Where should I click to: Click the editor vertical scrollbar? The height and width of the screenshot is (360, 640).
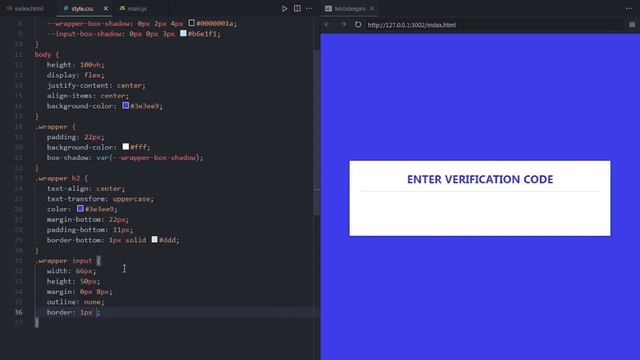point(317,133)
